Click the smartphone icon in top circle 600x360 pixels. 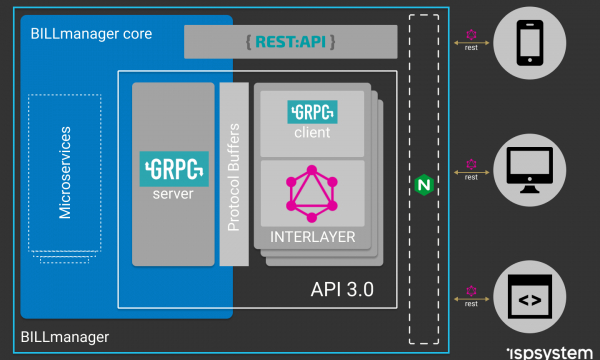point(530,43)
